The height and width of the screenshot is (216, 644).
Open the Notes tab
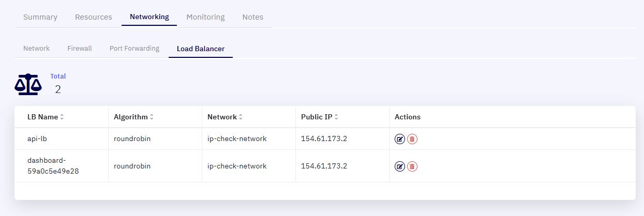pyautogui.click(x=253, y=17)
